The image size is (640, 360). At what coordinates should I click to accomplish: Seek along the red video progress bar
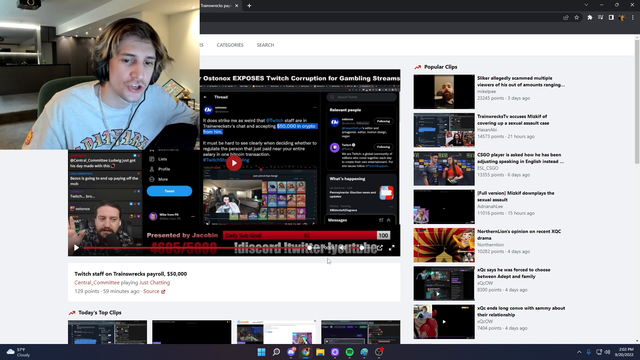pyautogui.click(x=196, y=248)
